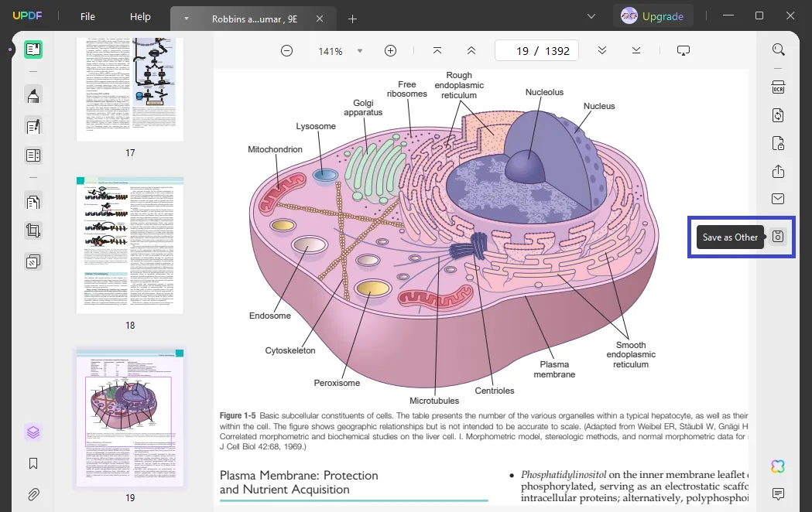This screenshot has height=512, width=812.
Task: Open the Form preparation tool
Action: coord(33,155)
